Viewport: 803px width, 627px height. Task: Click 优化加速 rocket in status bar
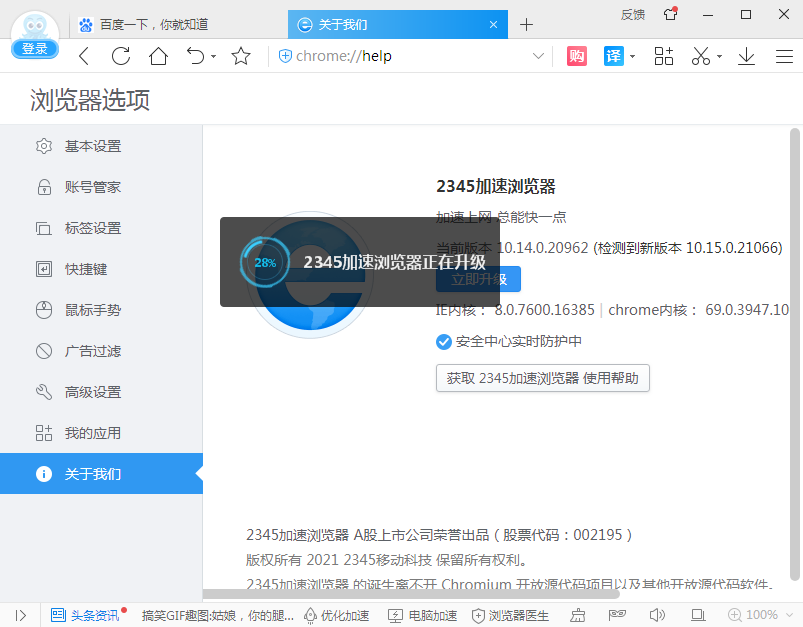tap(336, 615)
